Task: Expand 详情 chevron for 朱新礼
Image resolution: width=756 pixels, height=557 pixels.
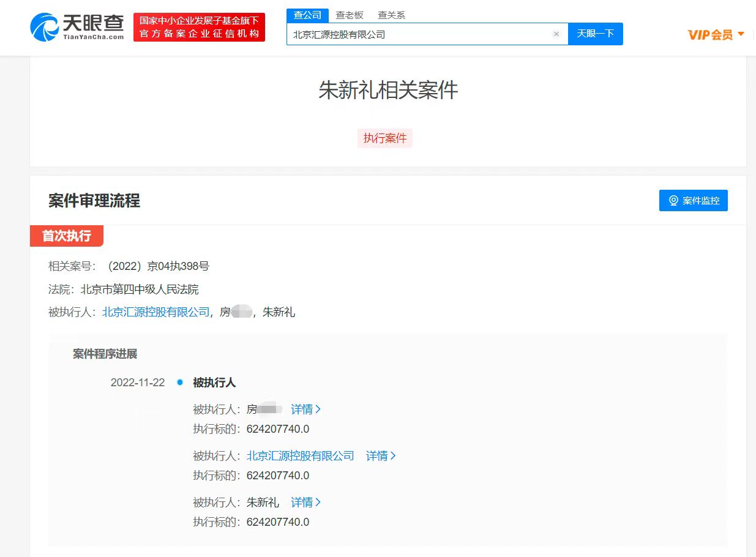Action: coord(318,503)
